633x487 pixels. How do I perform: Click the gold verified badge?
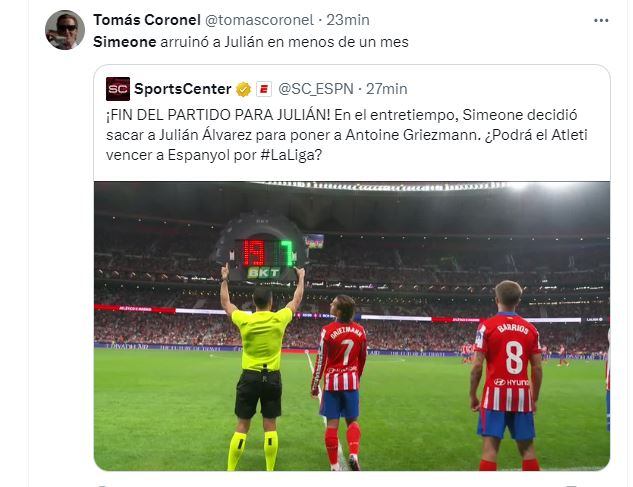pos(243,89)
